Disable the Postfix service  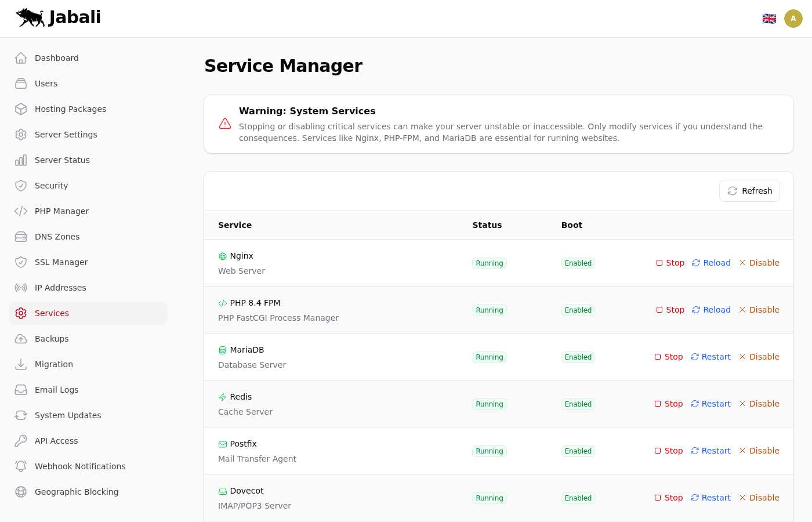pos(759,451)
